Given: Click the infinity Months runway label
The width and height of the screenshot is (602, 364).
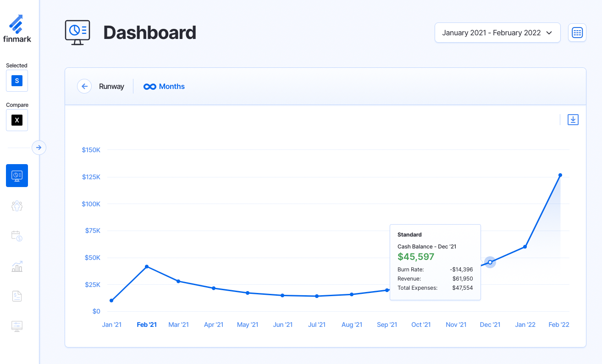Looking at the screenshot, I should point(164,86).
